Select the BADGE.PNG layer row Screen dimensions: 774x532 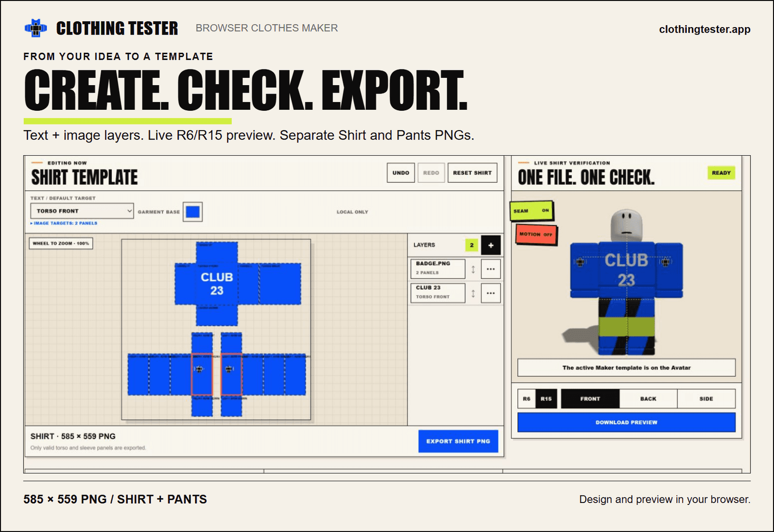pos(437,269)
